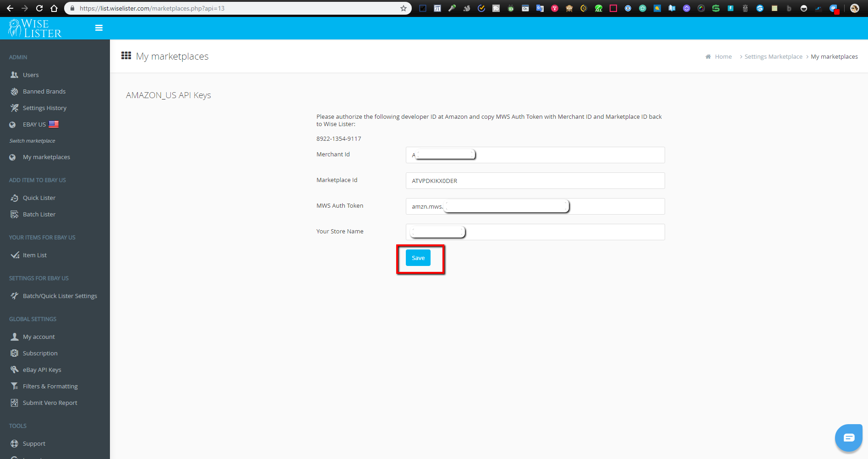
Task: Click the Merchant Id input field
Action: click(535, 155)
